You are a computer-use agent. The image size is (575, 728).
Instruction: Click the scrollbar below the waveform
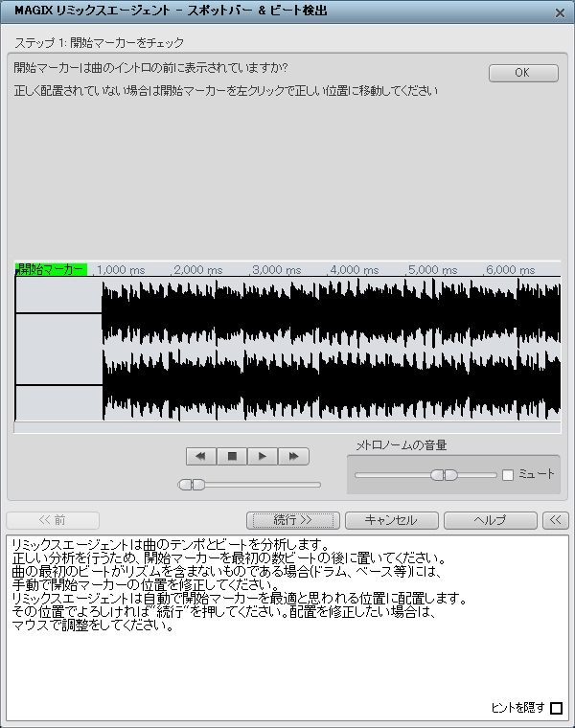(287, 427)
